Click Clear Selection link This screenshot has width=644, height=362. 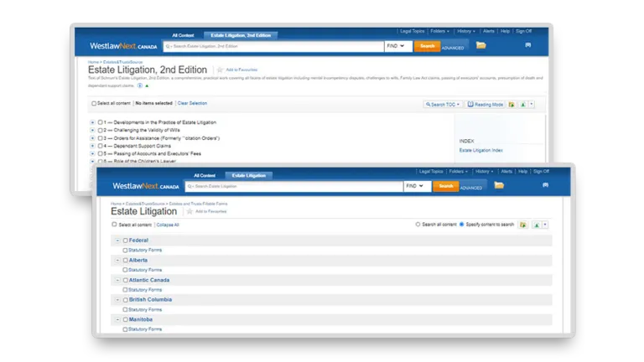192,103
